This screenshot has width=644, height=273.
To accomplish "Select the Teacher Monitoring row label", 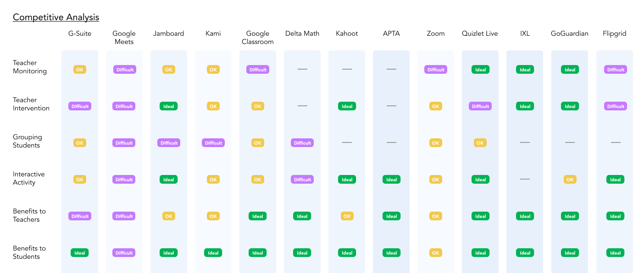I will pos(30,67).
